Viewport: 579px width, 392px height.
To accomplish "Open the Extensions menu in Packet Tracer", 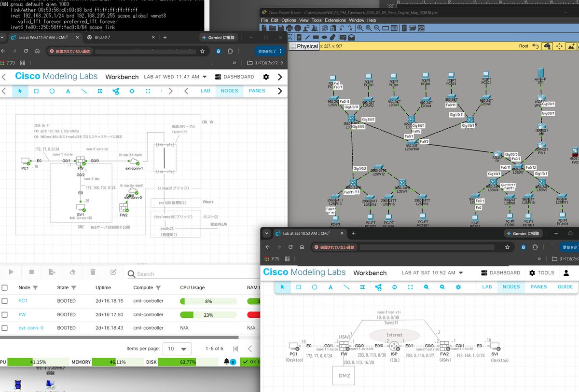I will tap(335, 20).
